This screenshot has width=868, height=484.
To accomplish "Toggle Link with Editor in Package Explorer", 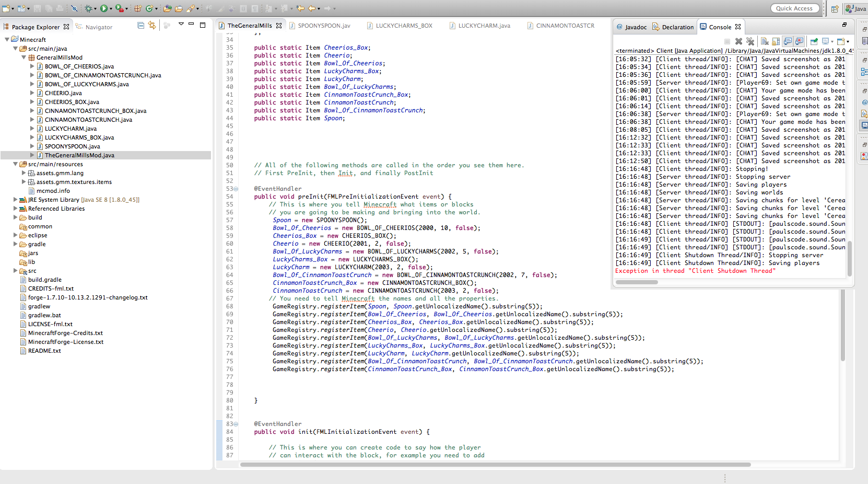I will pos(152,25).
